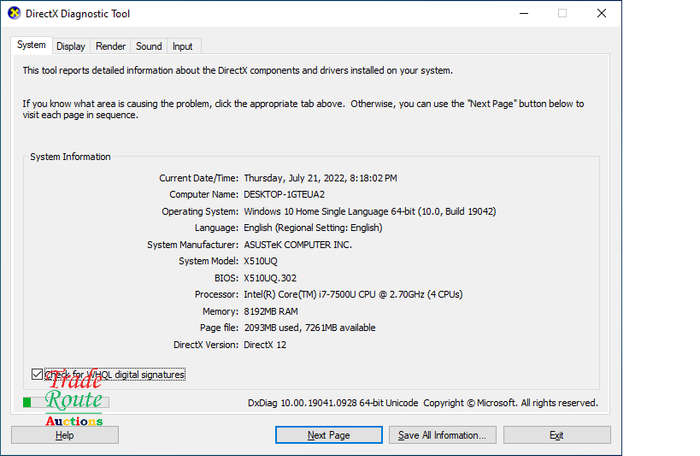Select the System tab
This screenshot has height=456, width=700.
click(x=31, y=45)
